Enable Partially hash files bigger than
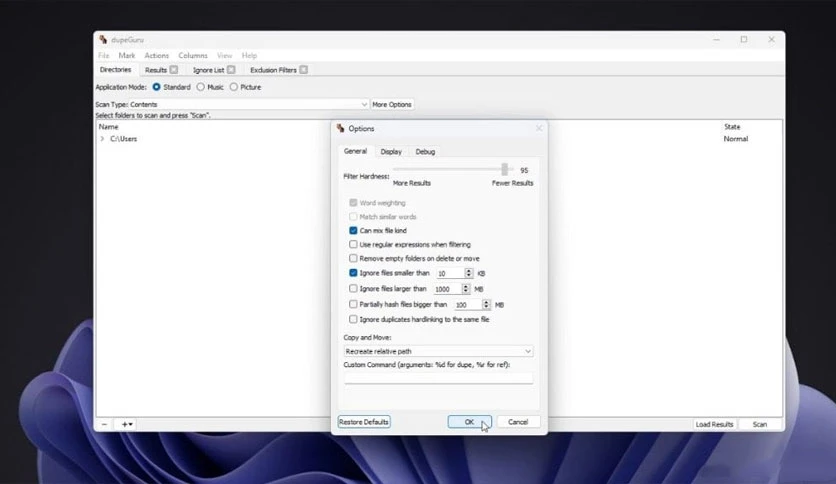The image size is (836, 484). [353, 304]
